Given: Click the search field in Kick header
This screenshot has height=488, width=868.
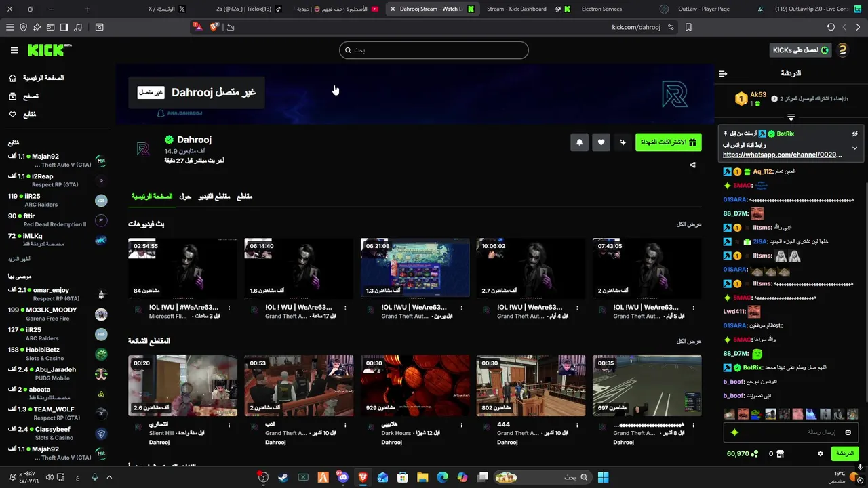Looking at the screenshot, I should pyautogui.click(x=434, y=50).
